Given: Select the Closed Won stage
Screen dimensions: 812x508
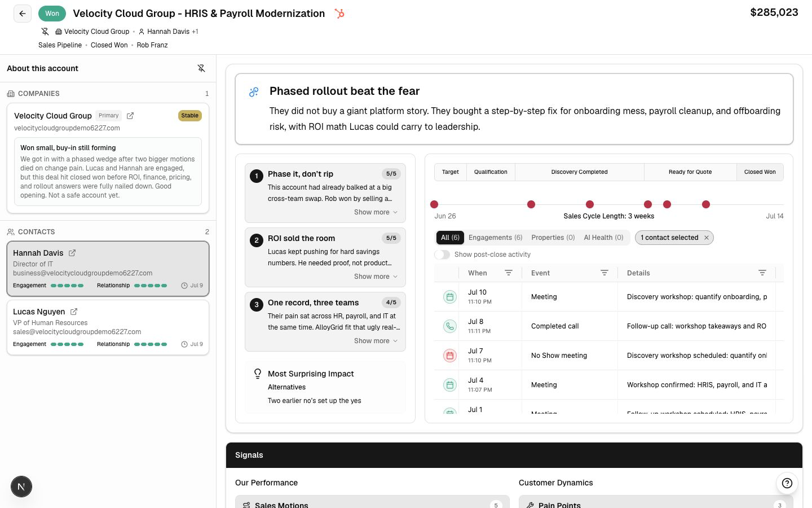Looking at the screenshot, I should pos(760,172).
